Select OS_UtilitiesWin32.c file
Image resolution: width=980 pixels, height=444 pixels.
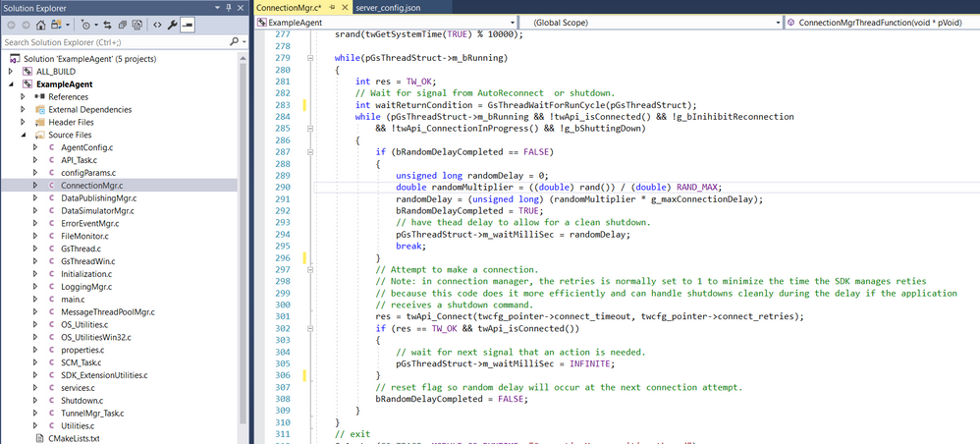[x=96, y=337]
